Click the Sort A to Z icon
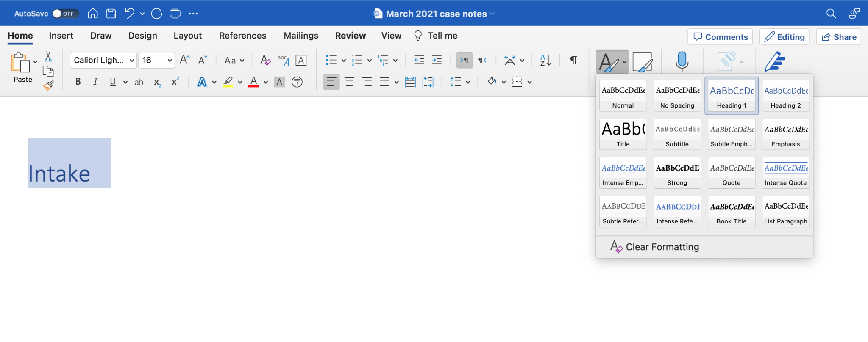 pos(545,61)
